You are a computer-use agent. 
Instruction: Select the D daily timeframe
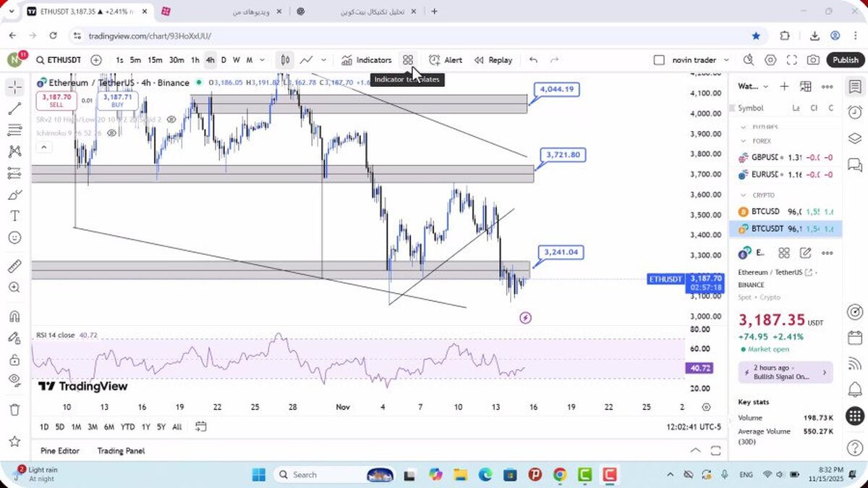pos(224,60)
